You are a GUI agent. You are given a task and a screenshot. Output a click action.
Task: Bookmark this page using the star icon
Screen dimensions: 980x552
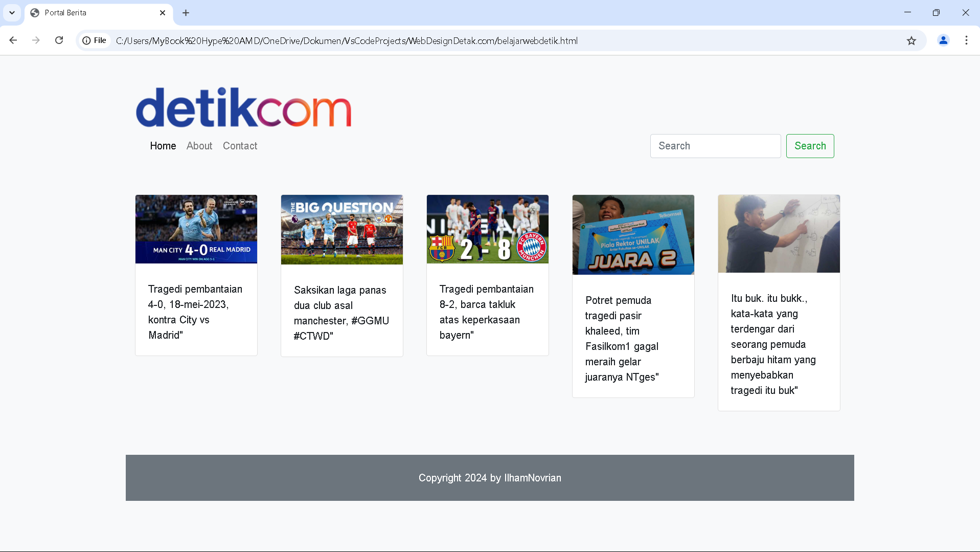[x=911, y=40]
